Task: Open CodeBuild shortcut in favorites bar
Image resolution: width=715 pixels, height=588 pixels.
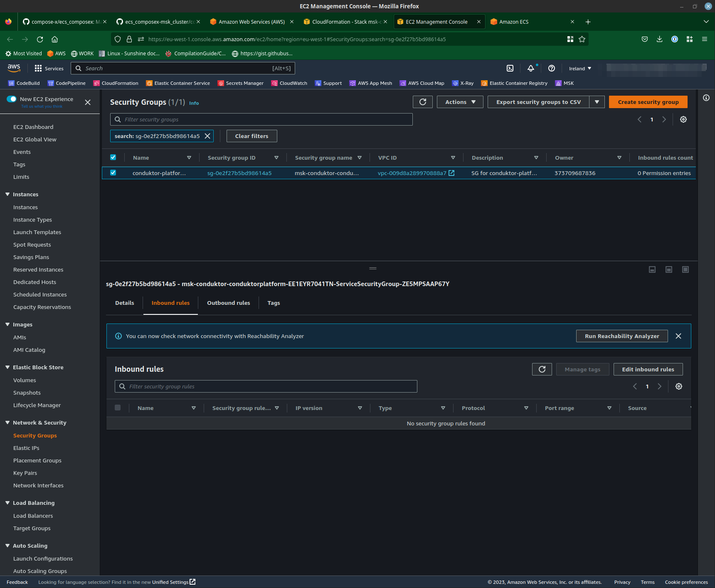Action: [x=24, y=83]
